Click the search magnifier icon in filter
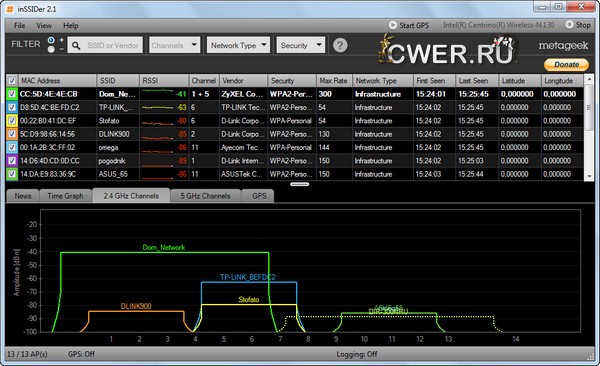This screenshot has height=366, width=600. (x=76, y=46)
